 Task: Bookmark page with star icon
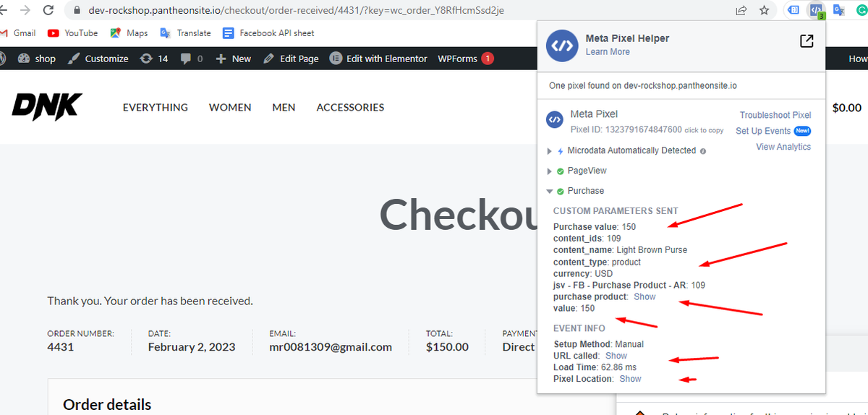(764, 10)
